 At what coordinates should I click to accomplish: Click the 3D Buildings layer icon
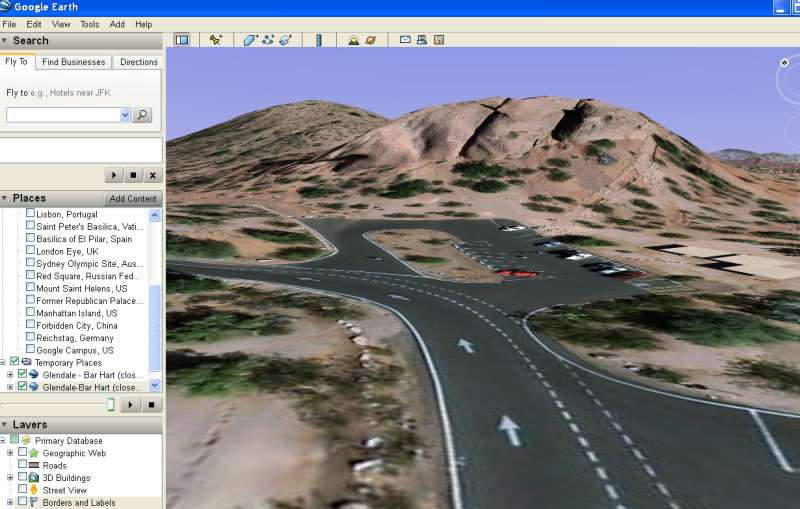tap(34, 478)
